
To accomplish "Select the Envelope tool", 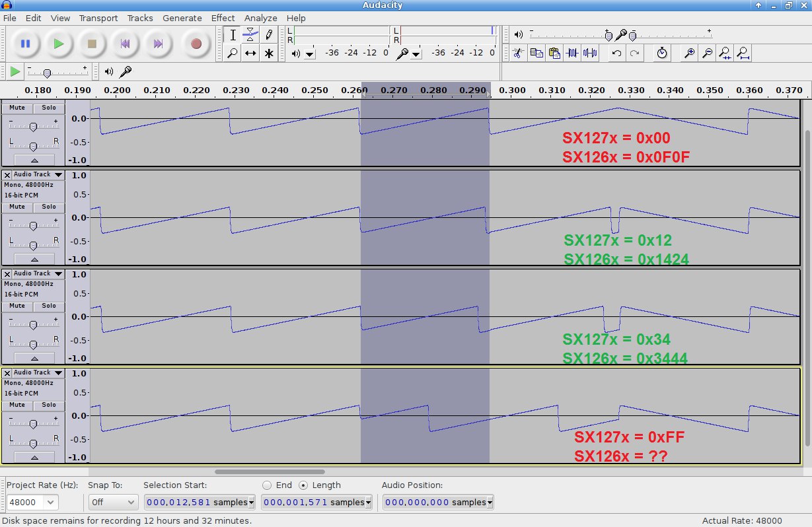I will click(x=250, y=35).
